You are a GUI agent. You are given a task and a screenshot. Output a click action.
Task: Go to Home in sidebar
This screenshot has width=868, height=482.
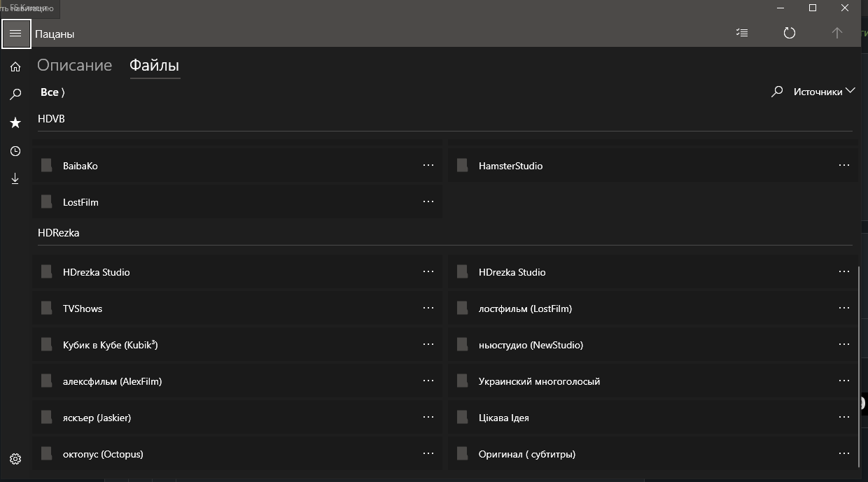(15, 67)
